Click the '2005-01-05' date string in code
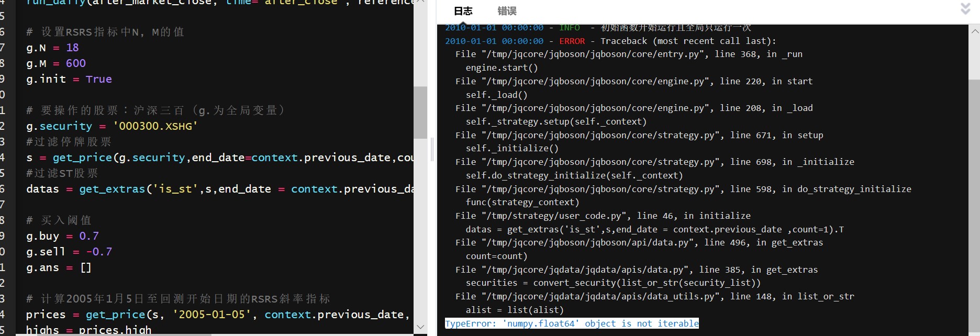The width and height of the screenshot is (980, 336). [x=211, y=315]
